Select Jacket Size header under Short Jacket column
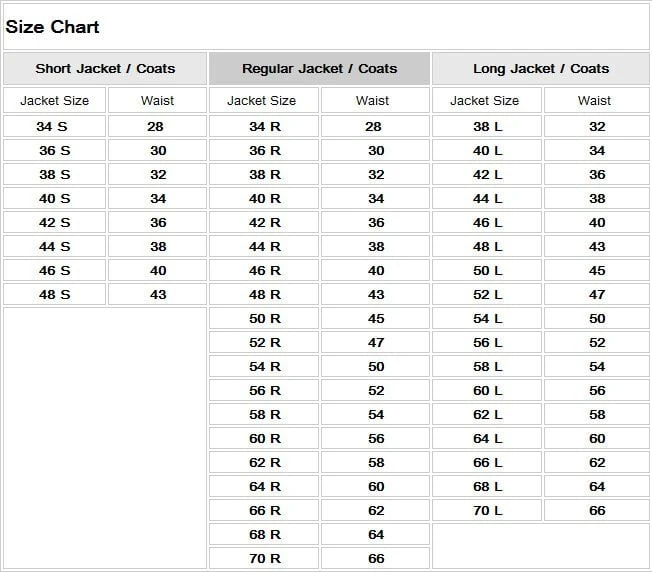The height and width of the screenshot is (572, 652). [54, 101]
